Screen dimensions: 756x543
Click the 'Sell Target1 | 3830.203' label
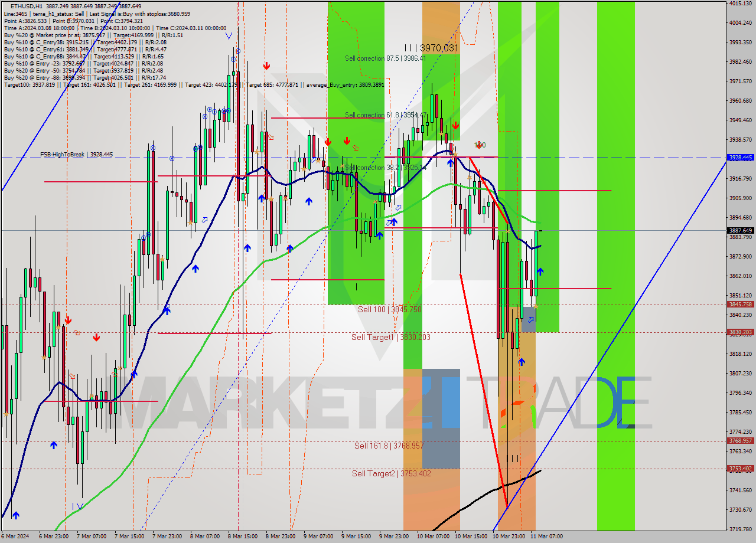click(391, 337)
